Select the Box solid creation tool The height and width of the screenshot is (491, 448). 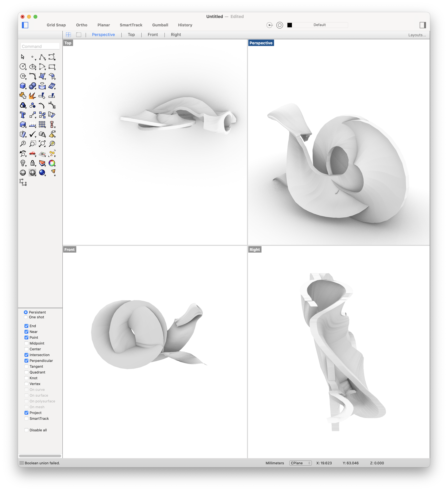pos(23,86)
